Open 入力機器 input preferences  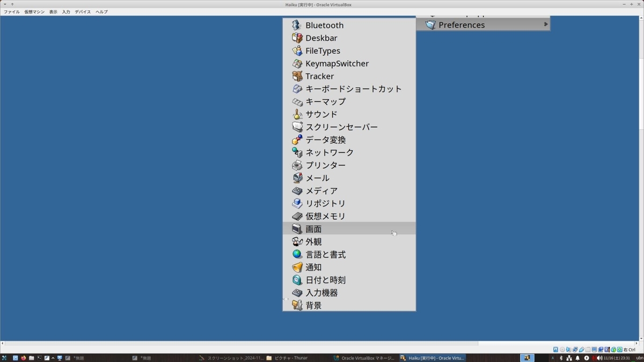[349, 293]
